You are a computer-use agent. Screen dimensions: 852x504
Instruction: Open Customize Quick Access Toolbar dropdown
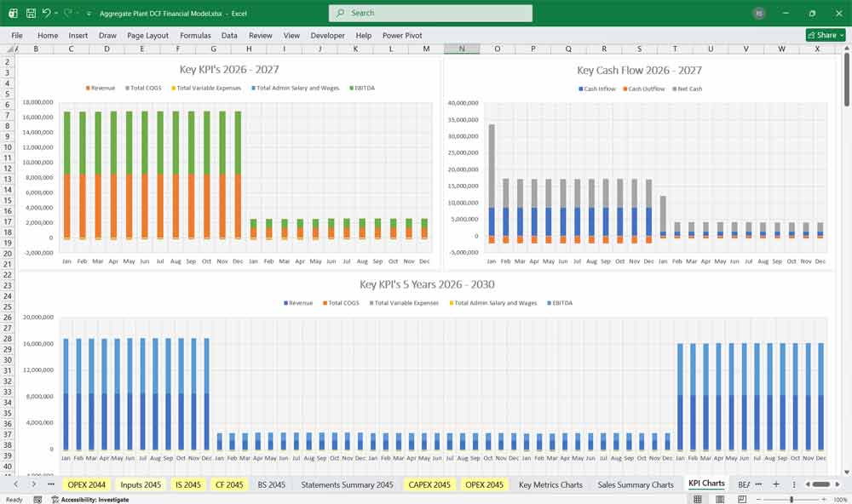click(89, 13)
